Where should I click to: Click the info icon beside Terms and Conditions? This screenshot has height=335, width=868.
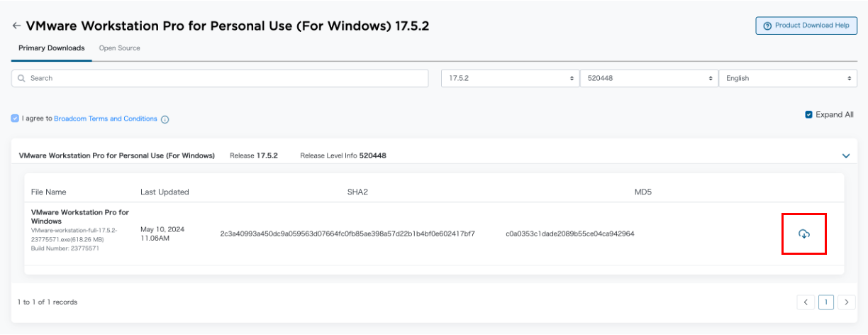coord(165,119)
